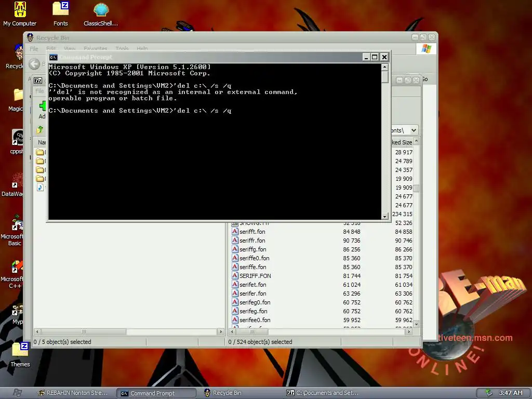Click the 7-Zip file list vertical scroll thumb
The width and height of the screenshot is (532, 399).
[416, 188]
